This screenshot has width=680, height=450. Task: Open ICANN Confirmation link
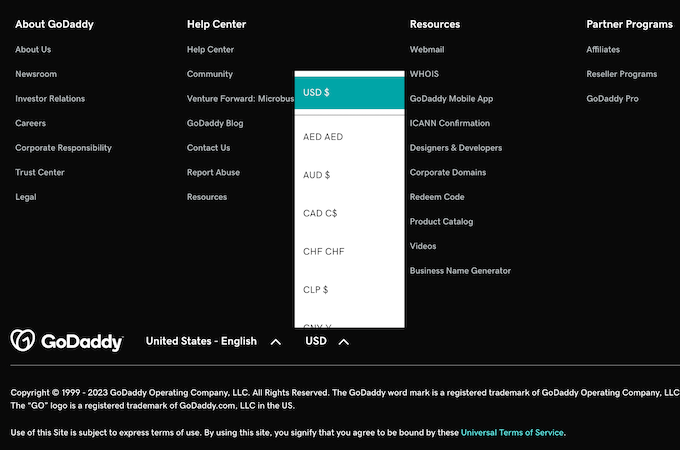click(450, 123)
